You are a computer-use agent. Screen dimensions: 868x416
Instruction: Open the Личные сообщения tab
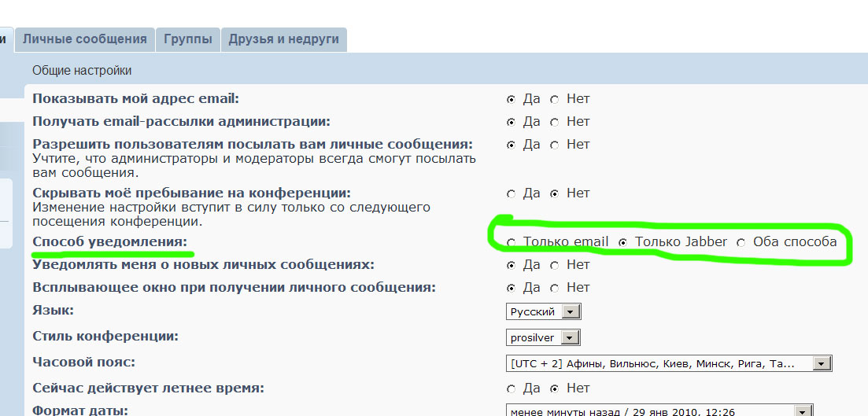[85, 39]
